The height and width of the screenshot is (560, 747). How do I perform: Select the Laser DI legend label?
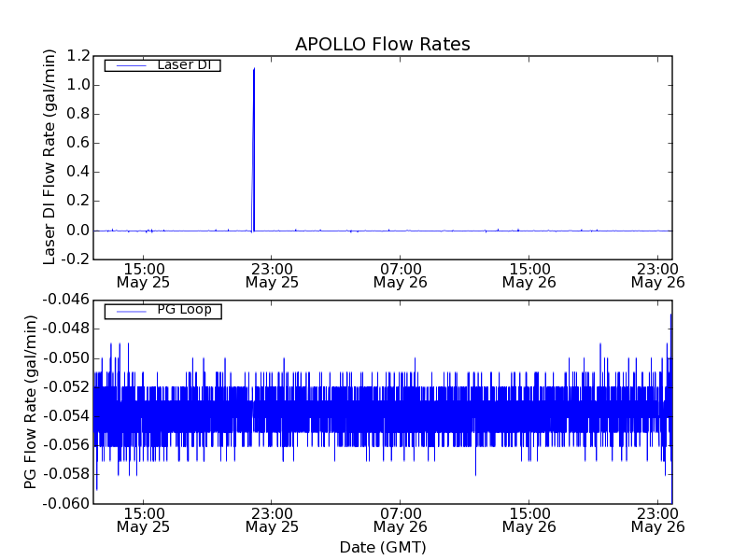click(x=184, y=65)
